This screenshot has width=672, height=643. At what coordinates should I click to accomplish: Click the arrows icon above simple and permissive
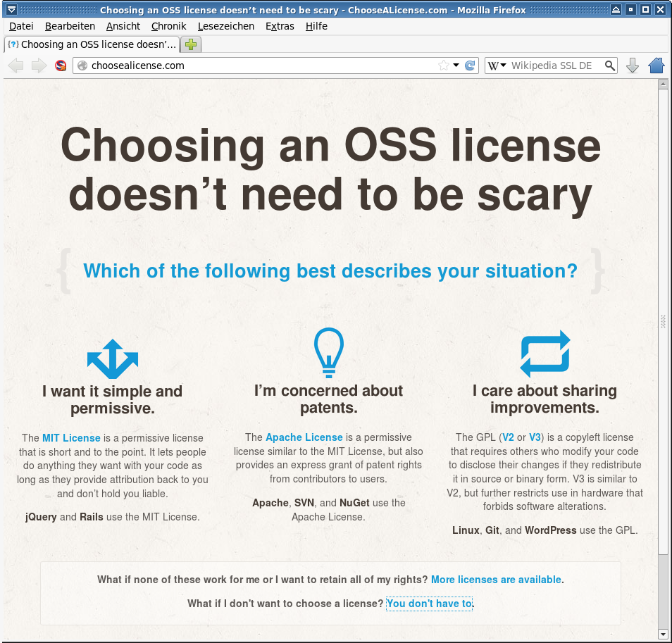pos(112,359)
